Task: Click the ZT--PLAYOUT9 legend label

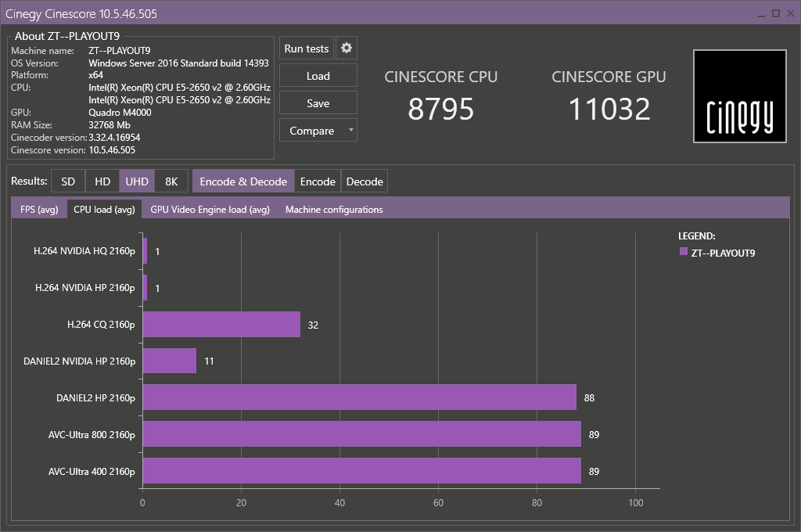Action: (723, 253)
